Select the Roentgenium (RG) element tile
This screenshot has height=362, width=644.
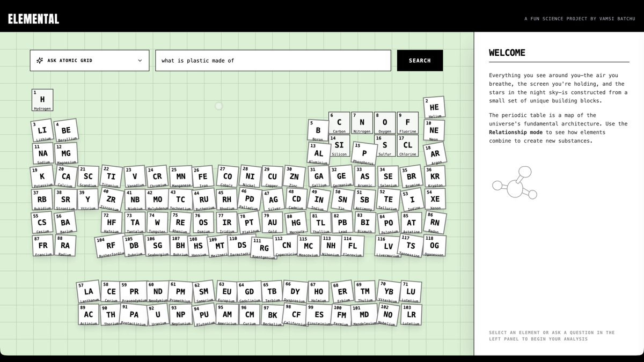pyautogui.click(x=264, y=248)
